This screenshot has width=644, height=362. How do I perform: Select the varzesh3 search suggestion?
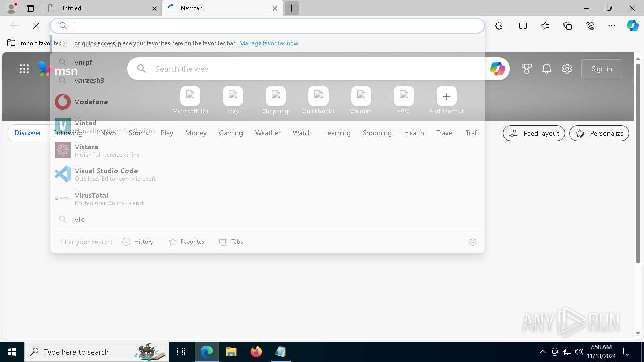pos(267,80)
